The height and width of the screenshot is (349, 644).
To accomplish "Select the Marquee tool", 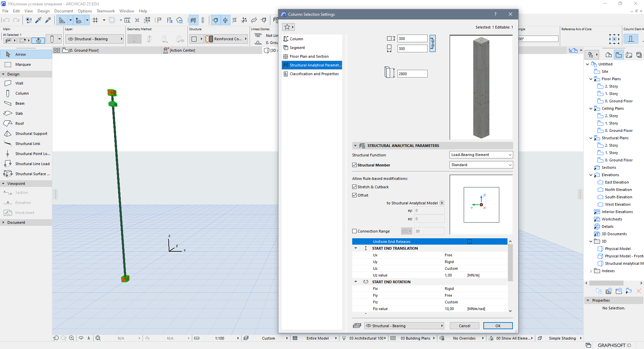I will pos(23,64).
